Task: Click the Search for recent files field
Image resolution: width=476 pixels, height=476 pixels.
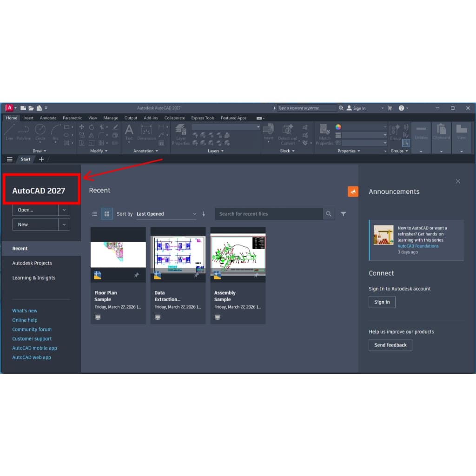Action: [269, 214]
